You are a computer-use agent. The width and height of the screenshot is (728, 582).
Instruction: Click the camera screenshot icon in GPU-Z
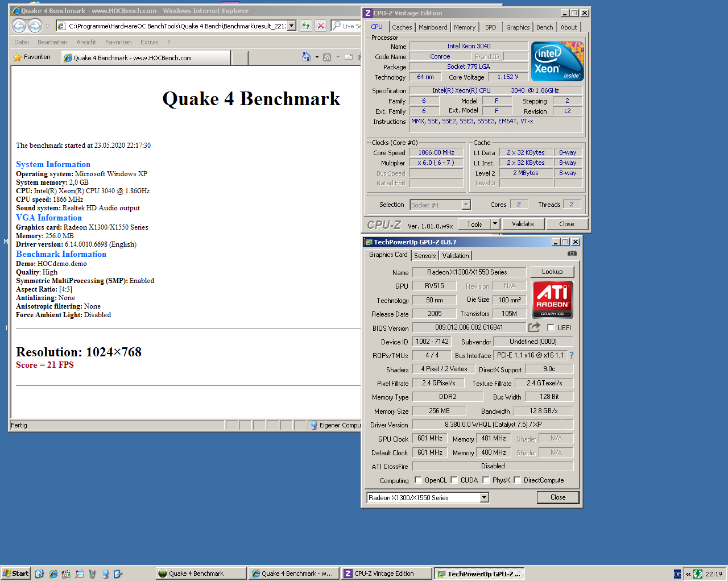(572, 253)
